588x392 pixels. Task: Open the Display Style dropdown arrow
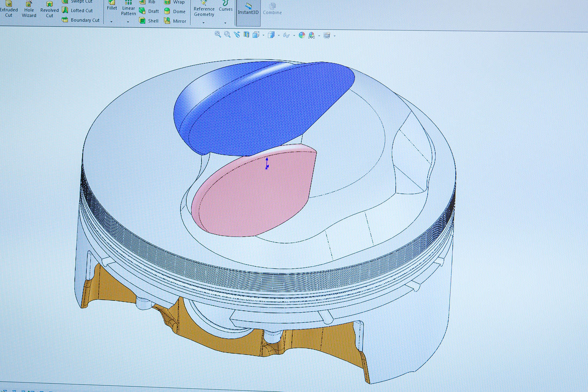pyautogui.click(x=279, y=35)
